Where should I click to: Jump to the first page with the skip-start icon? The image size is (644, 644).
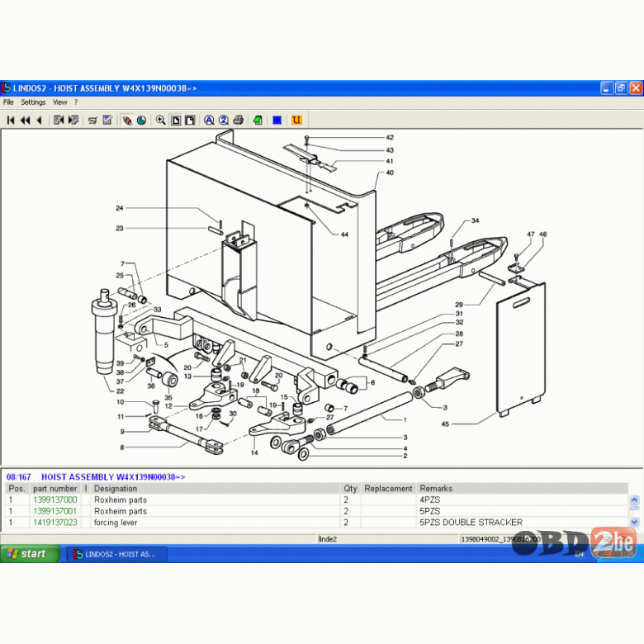(11, 120)
